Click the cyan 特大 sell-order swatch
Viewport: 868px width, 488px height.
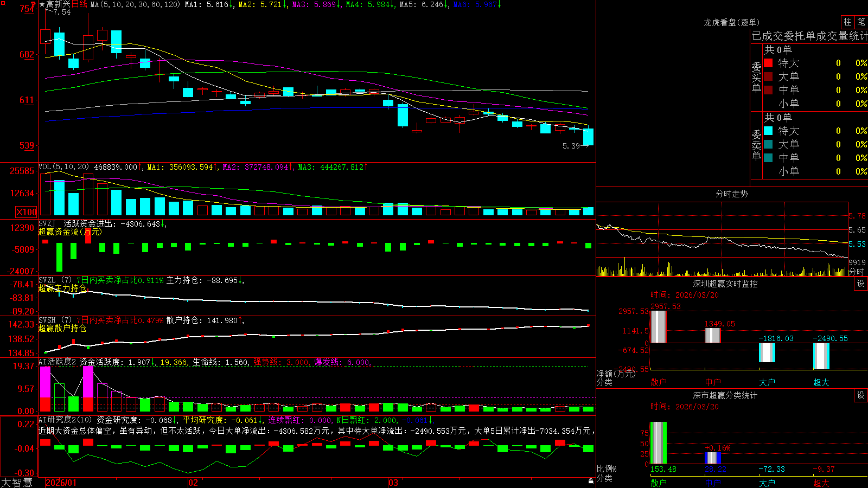768,131
